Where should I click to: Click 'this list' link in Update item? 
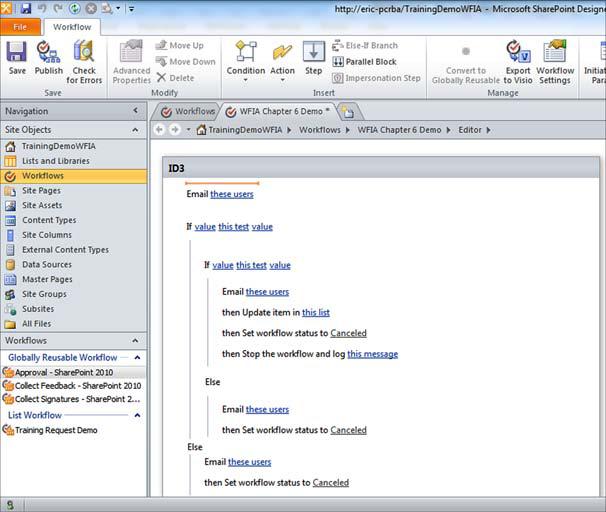point(316,312)
